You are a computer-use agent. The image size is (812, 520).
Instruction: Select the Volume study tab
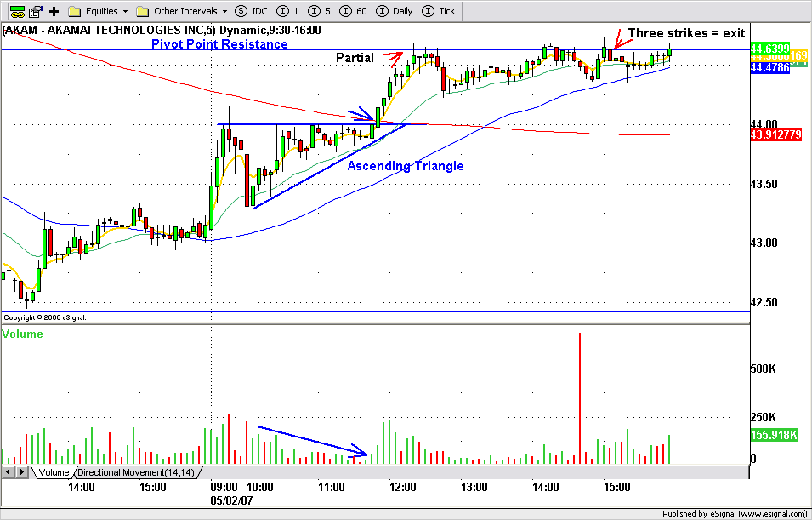point(54,472)
